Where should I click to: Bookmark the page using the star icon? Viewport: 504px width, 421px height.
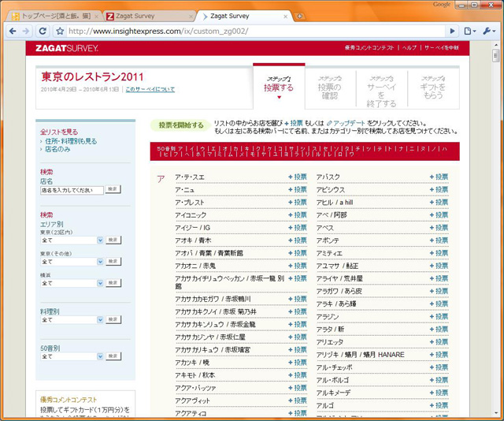pyautogui.click(x=60, y=32)
